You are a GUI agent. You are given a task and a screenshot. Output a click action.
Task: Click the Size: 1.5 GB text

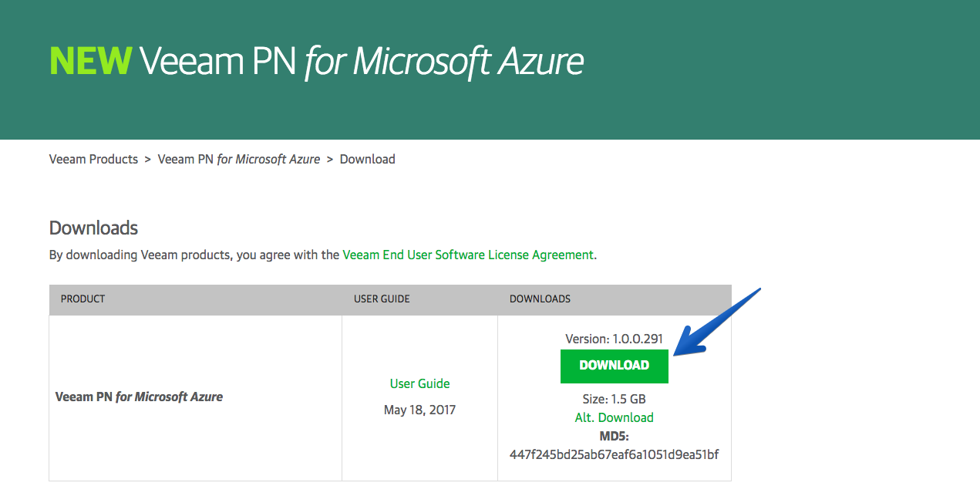pos(614,399)
